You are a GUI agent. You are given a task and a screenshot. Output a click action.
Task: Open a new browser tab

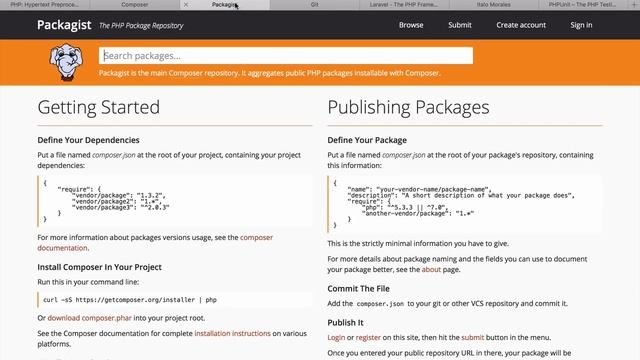pos(634,4)
